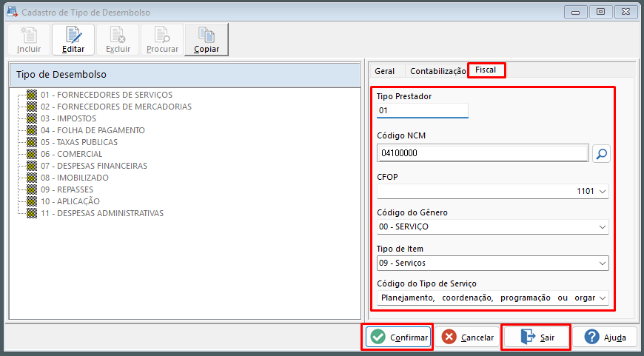The height and width of the screenshot is (356, 644).
Task: Select 03 - IMPOSTOS tree row
Action: tap(68, 118)
